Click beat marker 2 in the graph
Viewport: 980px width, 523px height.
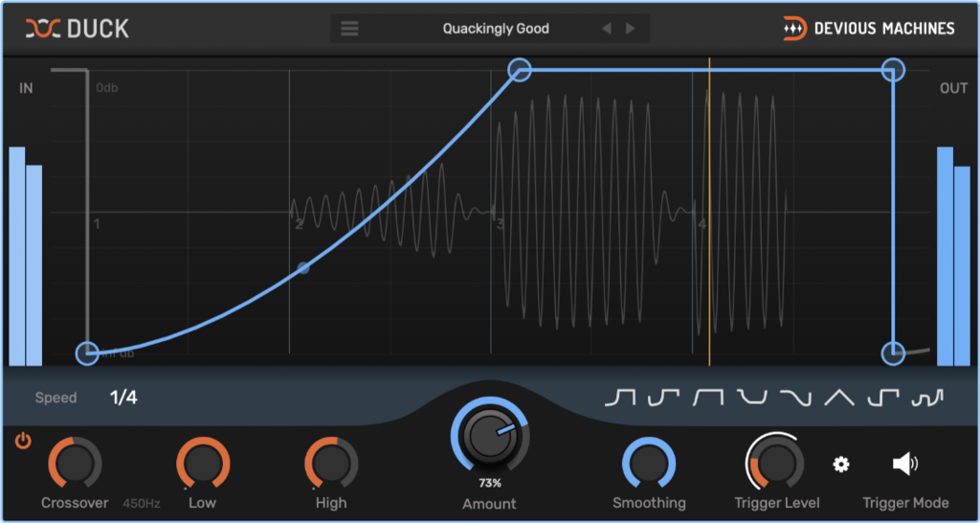pyautogui.click(x=299, y=224)
